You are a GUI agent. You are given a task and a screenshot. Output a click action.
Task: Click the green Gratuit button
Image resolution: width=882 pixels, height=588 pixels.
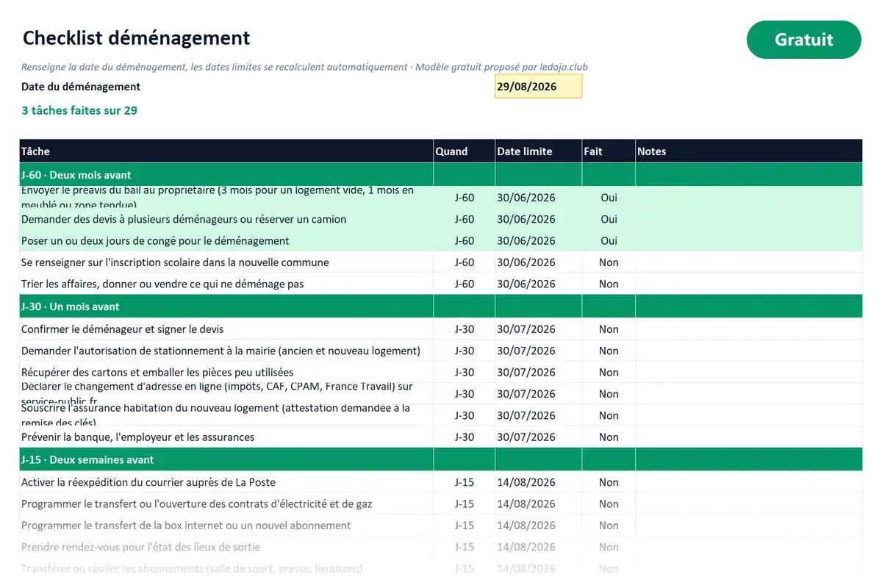point(803,40)
